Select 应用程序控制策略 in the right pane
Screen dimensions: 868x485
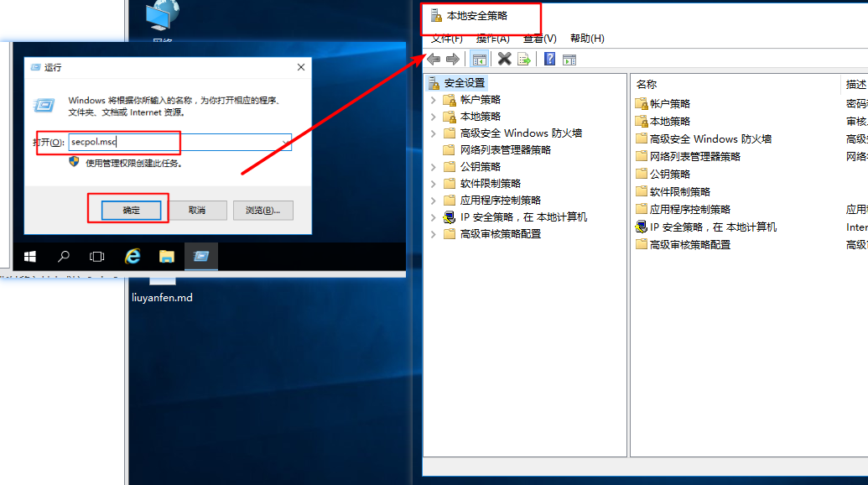coord(690,209)
